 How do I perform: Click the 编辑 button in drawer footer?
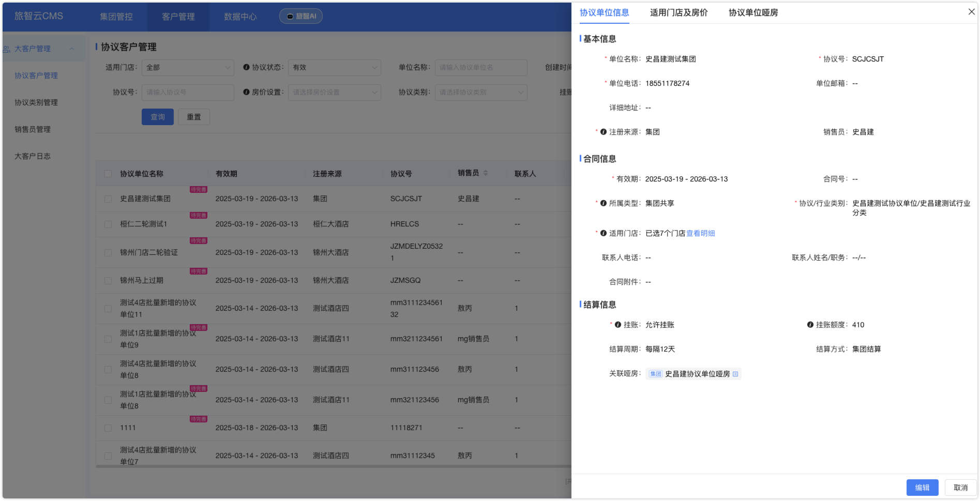[x=922, y=488]
